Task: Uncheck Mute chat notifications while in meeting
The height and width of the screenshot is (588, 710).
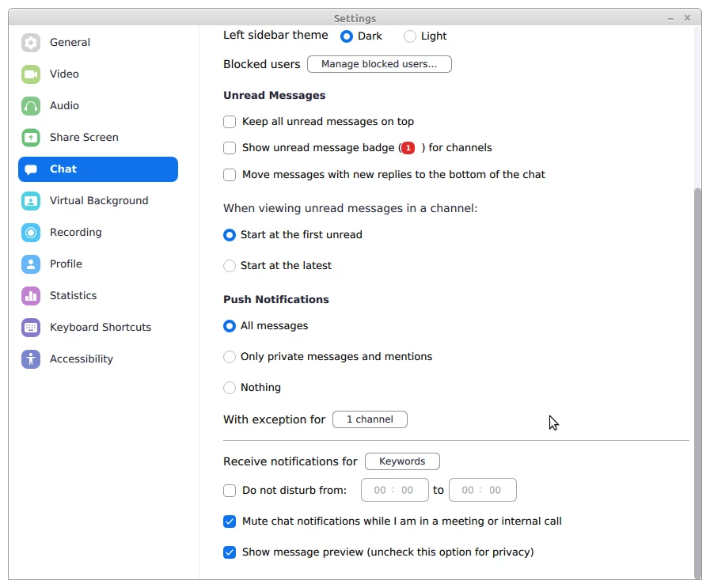Action: (x=230, y=522)
